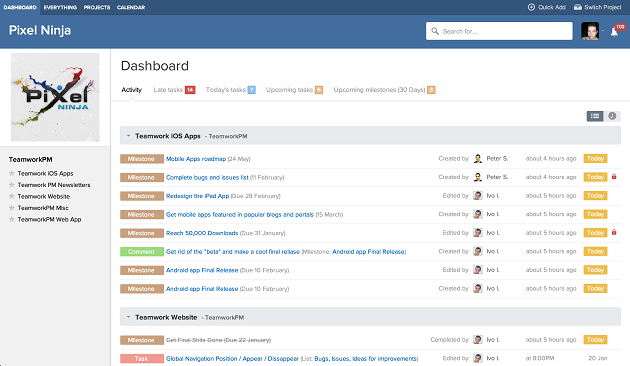Click the notification count badge 100
This screenshot has width=630, height=366.
[x=620, y=27]
